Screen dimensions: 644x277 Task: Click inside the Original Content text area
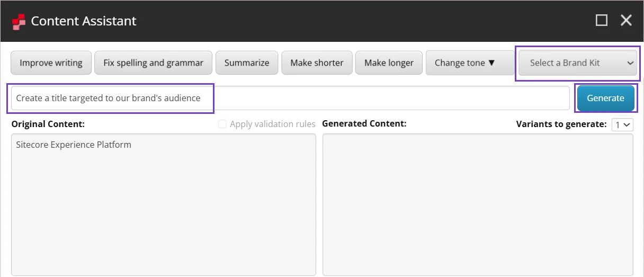tap(164, 204)
